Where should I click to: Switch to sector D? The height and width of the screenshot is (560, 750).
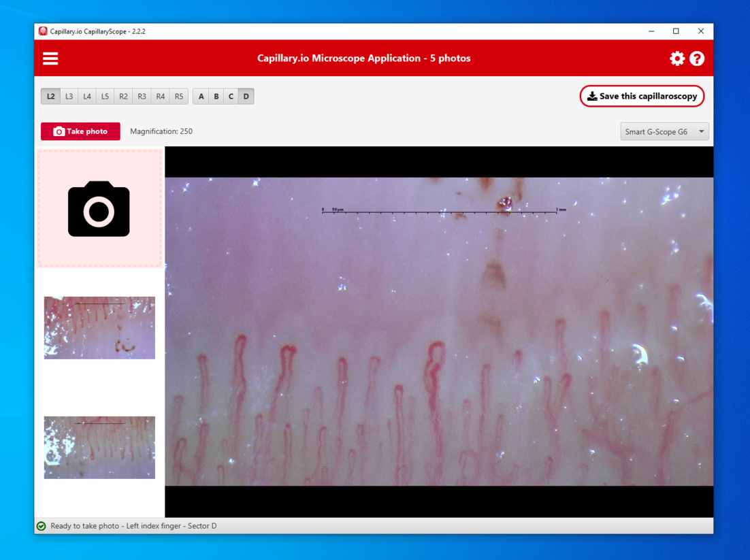pos(246,97)
